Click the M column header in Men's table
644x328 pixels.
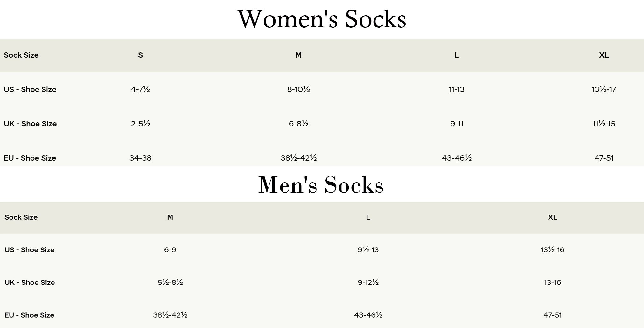(170, 217)
